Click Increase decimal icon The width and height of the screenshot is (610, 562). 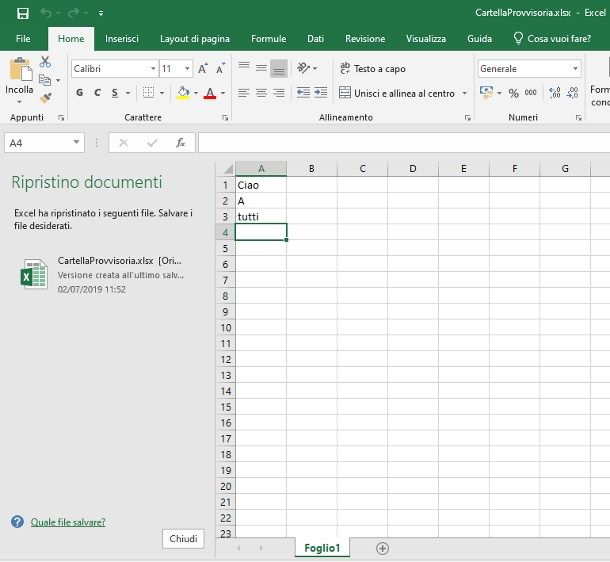[555, 93]
